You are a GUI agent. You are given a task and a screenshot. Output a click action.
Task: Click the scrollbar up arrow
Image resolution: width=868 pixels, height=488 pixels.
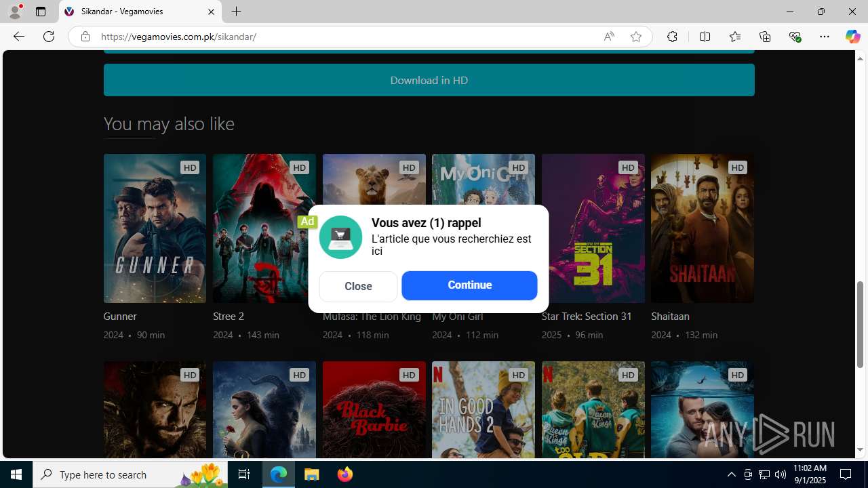(861, 58)
